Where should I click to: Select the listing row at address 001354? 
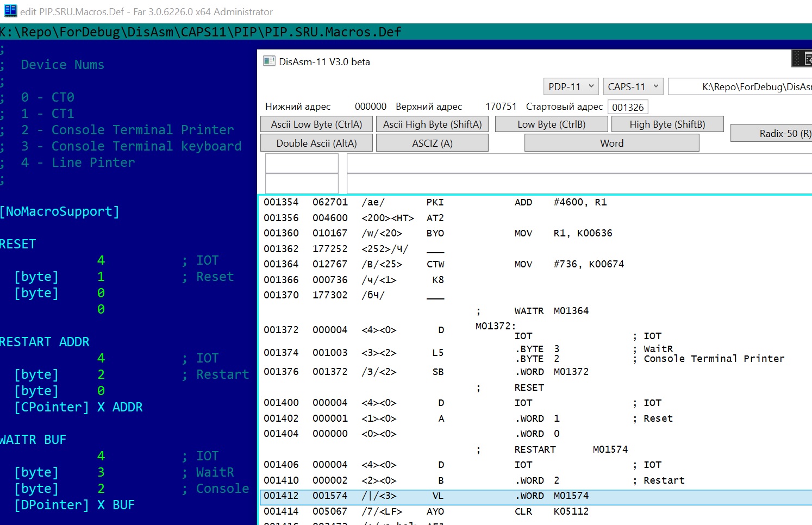(535, 202)
